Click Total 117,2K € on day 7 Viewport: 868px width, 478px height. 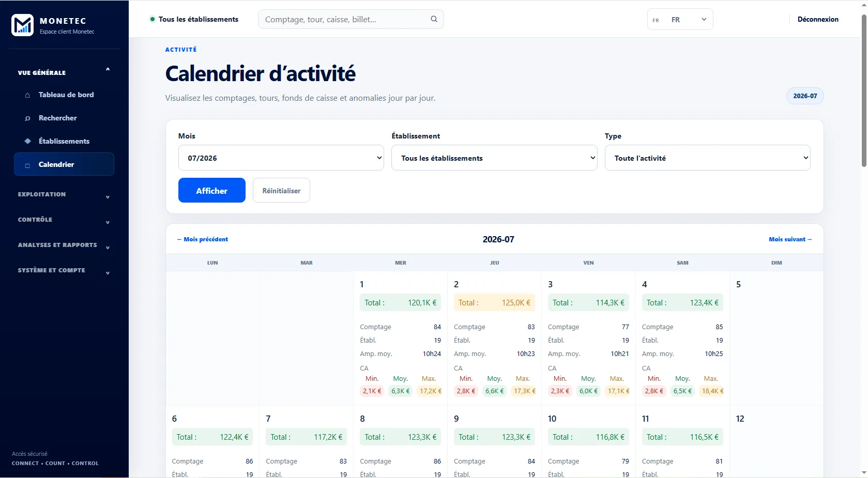(x=306, y=437)
